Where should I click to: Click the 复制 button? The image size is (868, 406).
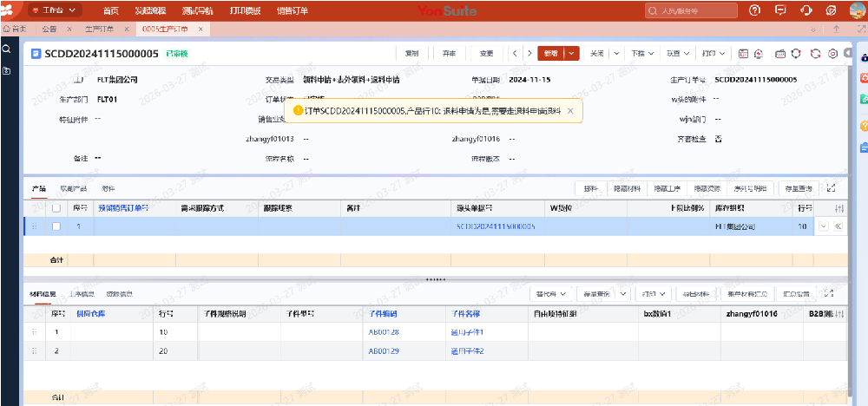pos(411,53)
